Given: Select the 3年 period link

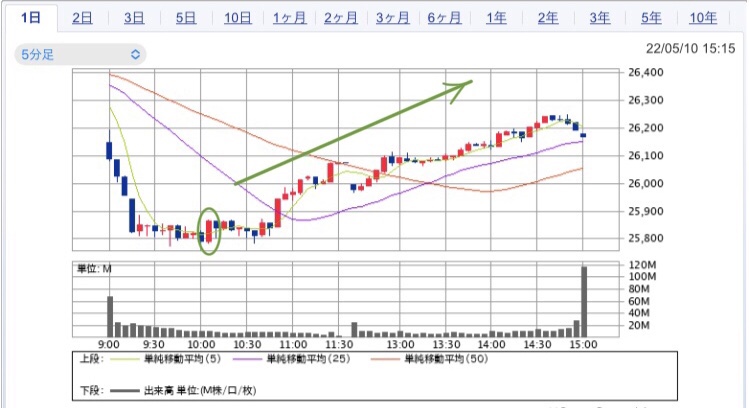Looking at the screenshot, I should [x=599, y=18].
